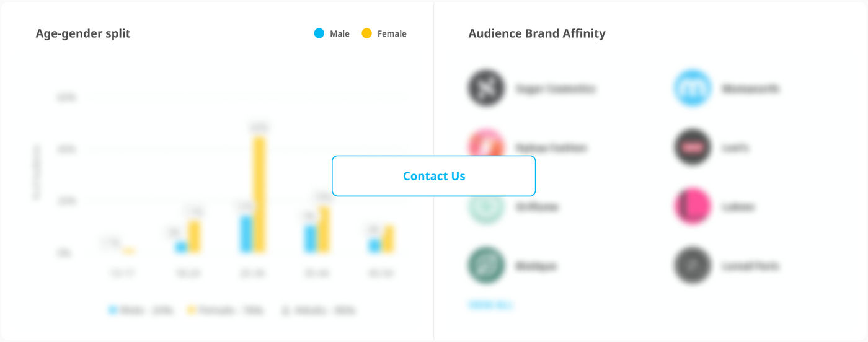Click the tallest yellow bar in the chart
The height and width of the screenshot is (342, 868).
click(260, 195)
